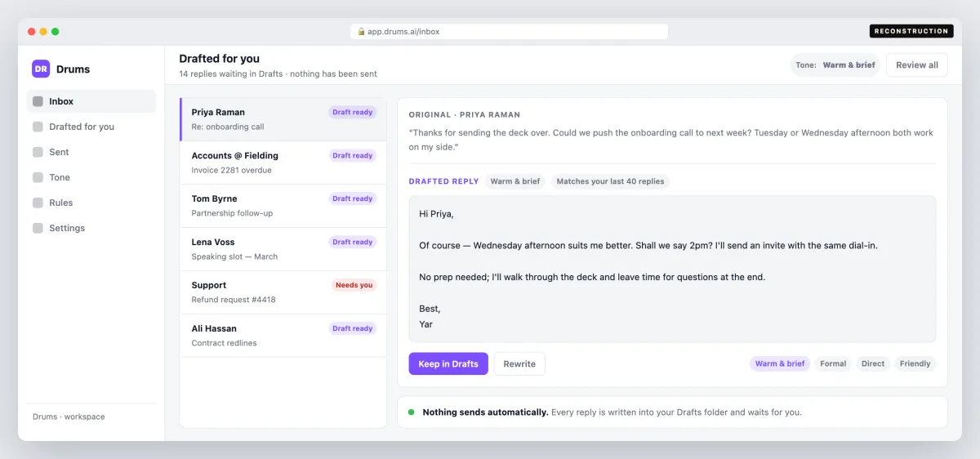Image resolution: width=980 pixels, height=459 pixels.
Task: Click Matches your last 40 replies tag
Action: coord(610,181)
